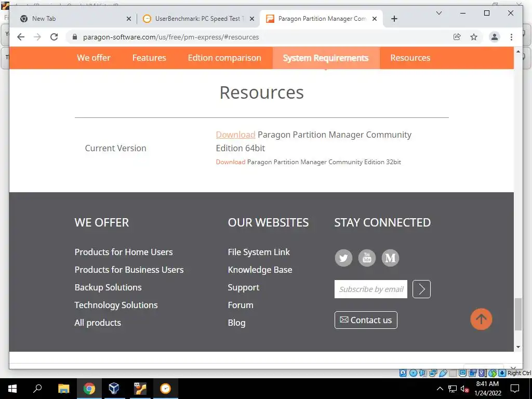Image resolution: width=532 pixels, height=399 pixels.
Task: Click the orange scroll-to-top arrow button
Action: [481, 319]
